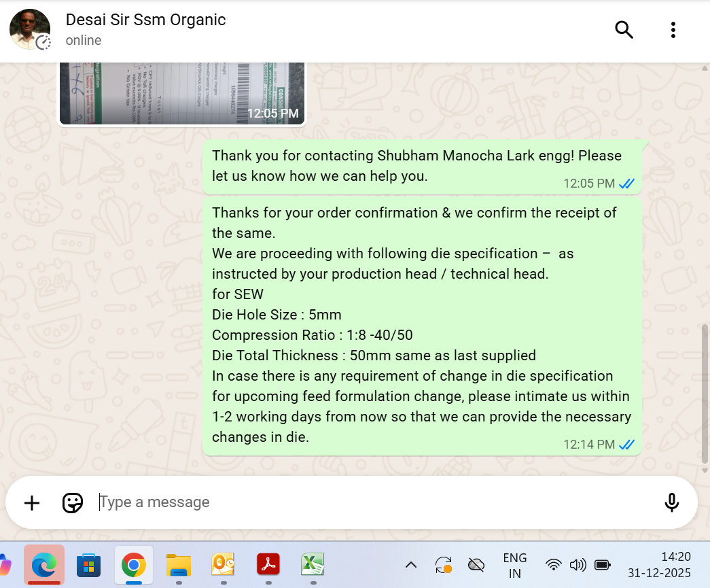Search within the Desai Sir chat
The width and height of the screenshot is (710, 588).
pos(624,30)
